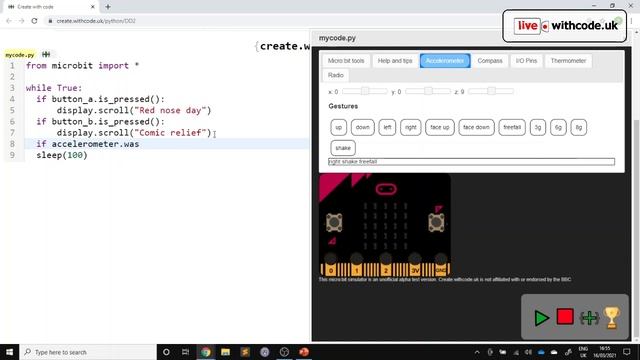
Task: Open Chrome from the taskbar
Action: 205,352
